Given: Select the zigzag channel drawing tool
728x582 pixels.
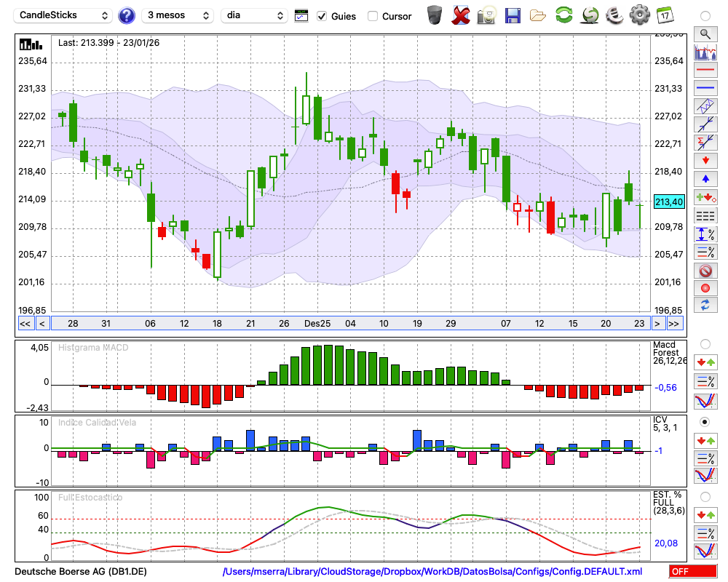Looking at the screenshot, I should (x=705, y=106).
